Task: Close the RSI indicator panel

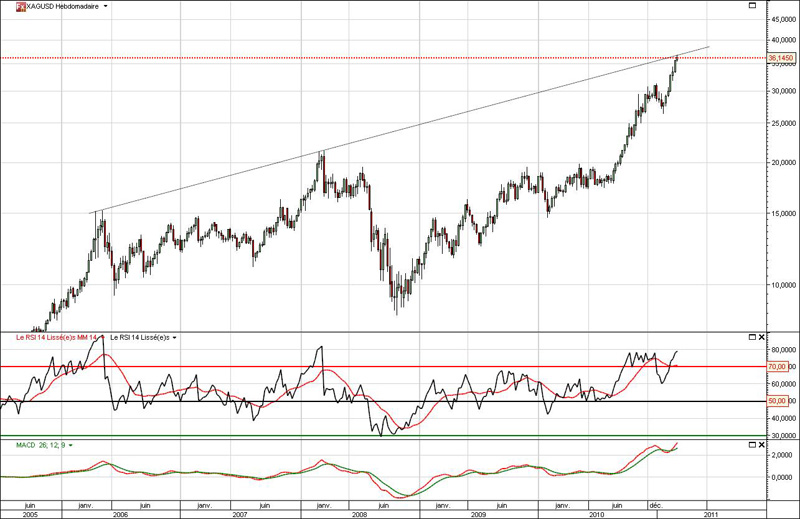Action: 762,338
